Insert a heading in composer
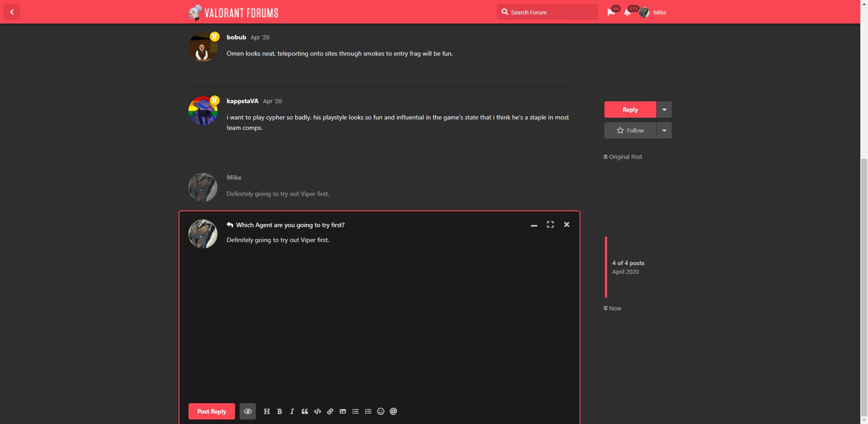 click(267, 411)
